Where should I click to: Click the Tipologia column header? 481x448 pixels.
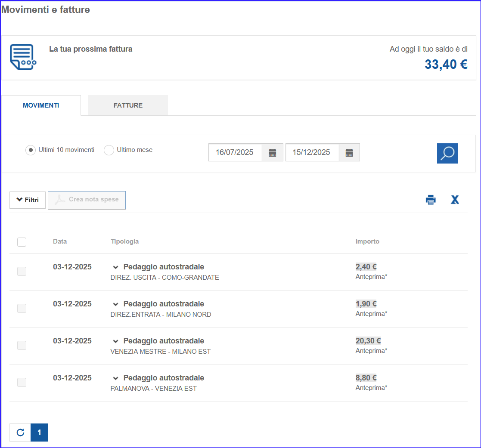[x=124, y=241]
